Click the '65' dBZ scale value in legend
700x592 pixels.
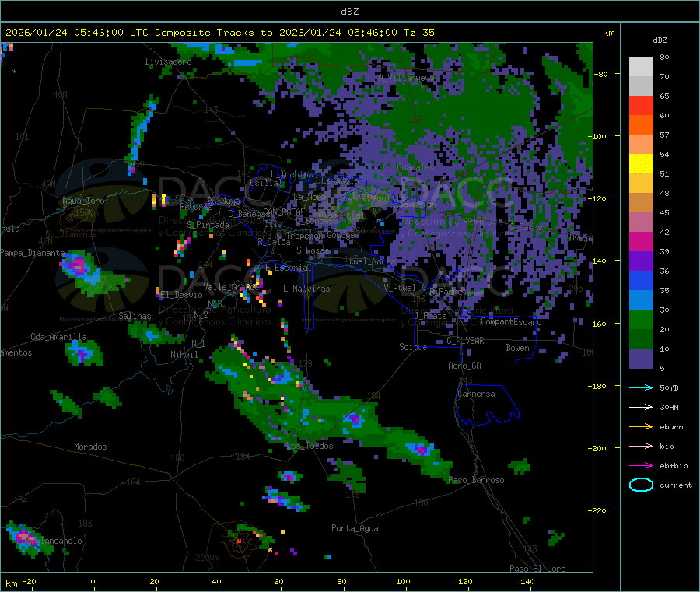click(x=664, y=96)
